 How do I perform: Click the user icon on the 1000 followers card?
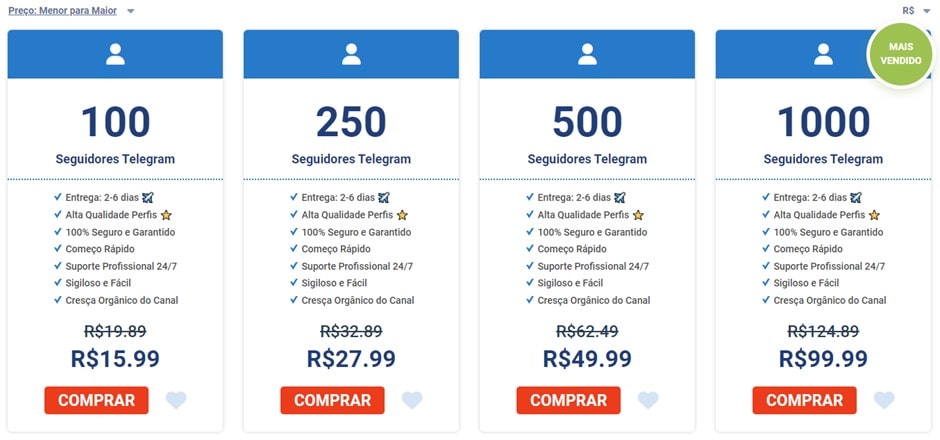(x=823, y=54)
